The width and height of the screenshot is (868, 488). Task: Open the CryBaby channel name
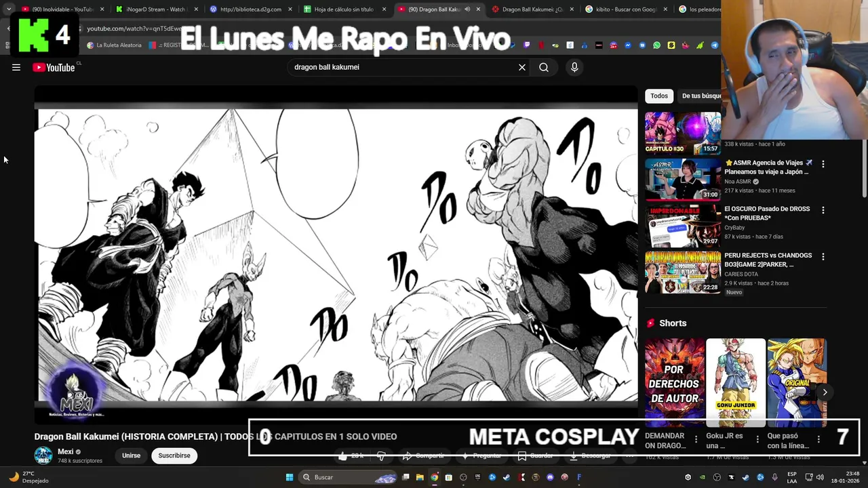pyautogui.click(x=734, y=228)
